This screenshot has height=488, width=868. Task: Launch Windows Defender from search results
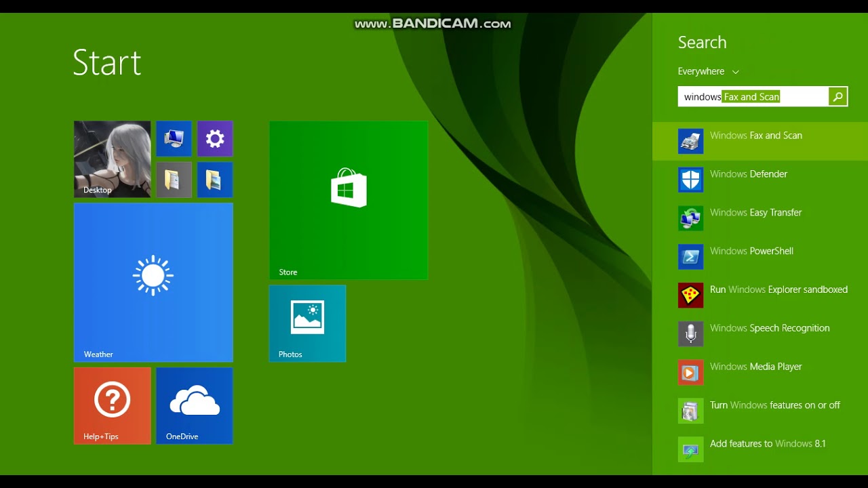coord(760,180)
